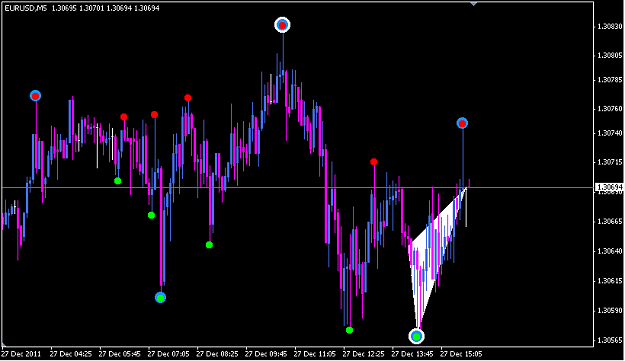The height and width of the screenshot is (361, 625).
Task: Click the 27 Dec 15:05 time label
Action: tap(461, 354)
